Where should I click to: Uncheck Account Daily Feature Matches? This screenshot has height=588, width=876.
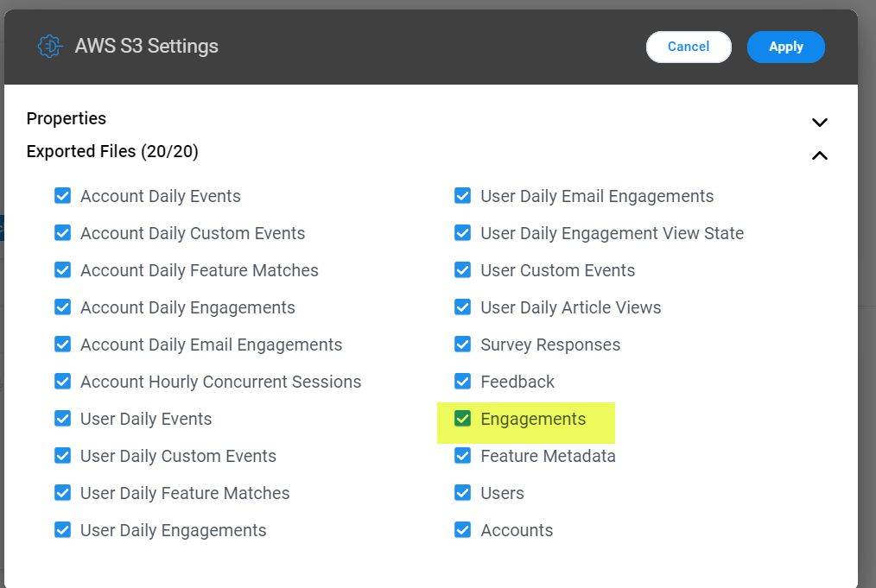click(62, 269)
